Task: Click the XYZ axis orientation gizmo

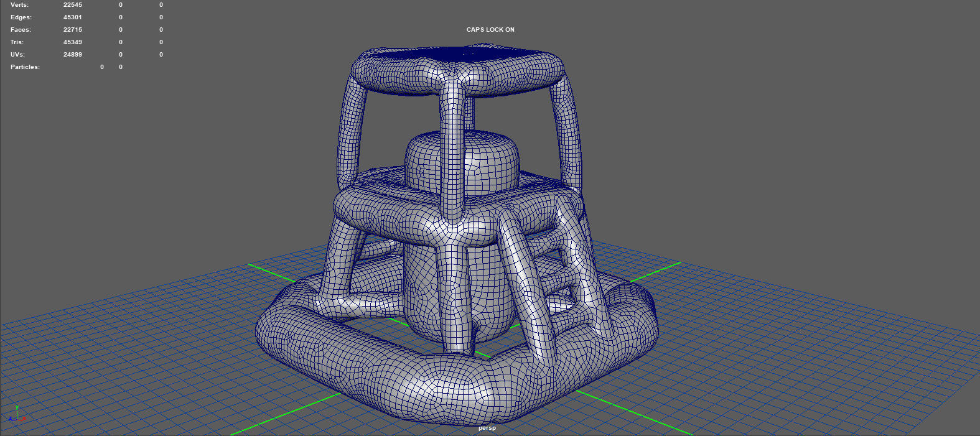Action: (17, 415)
